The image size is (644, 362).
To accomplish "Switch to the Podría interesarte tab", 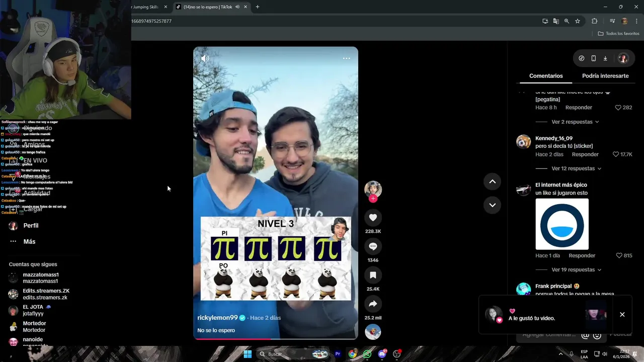I will [605, 76].
